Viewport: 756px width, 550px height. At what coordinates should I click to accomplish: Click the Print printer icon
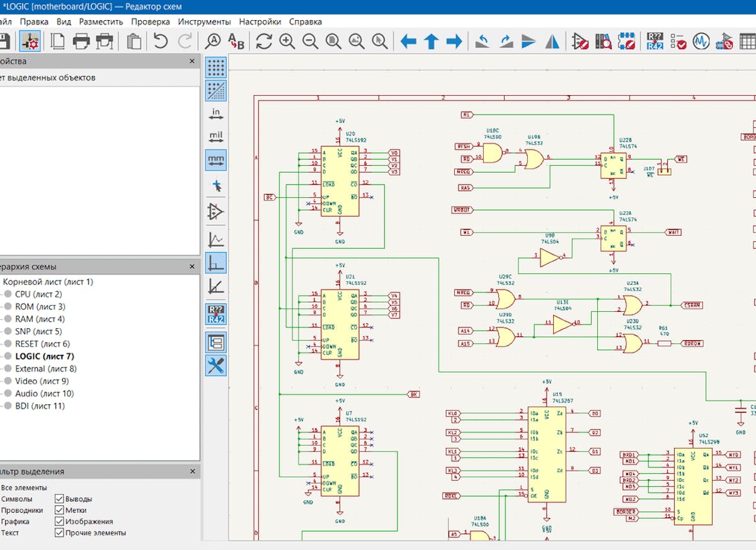81,42
